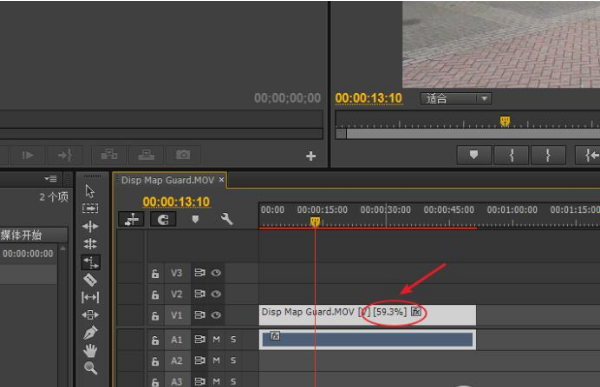Screen dimensions: 600x387
Task: Select the Ripple Edit tool
Action: (90, 226)
